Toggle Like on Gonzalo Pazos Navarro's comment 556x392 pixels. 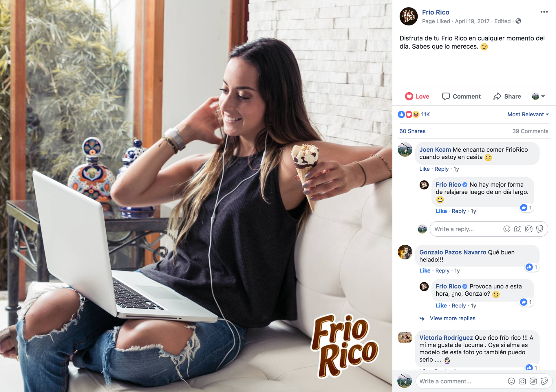pyautogui.click(x=425, y=271)
